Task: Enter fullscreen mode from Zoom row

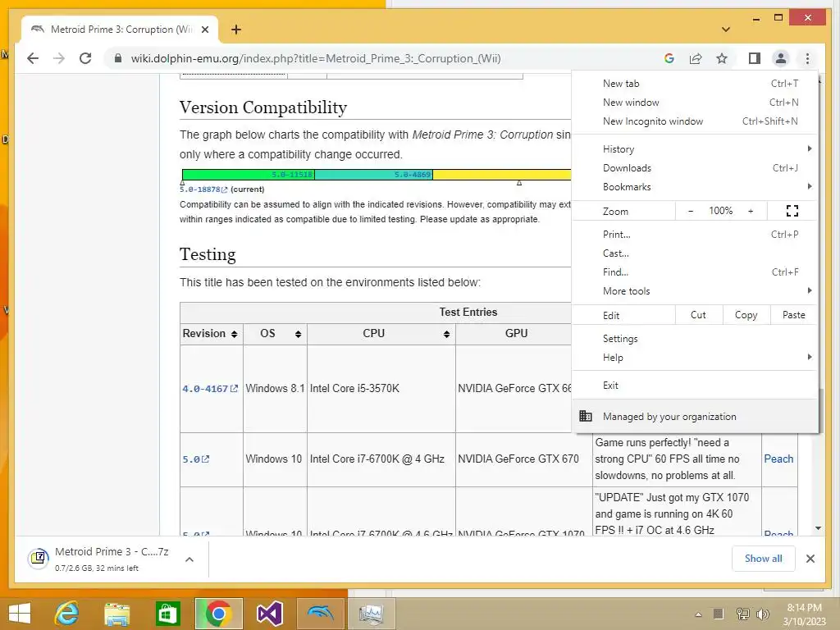Action: tap(792, 211)
